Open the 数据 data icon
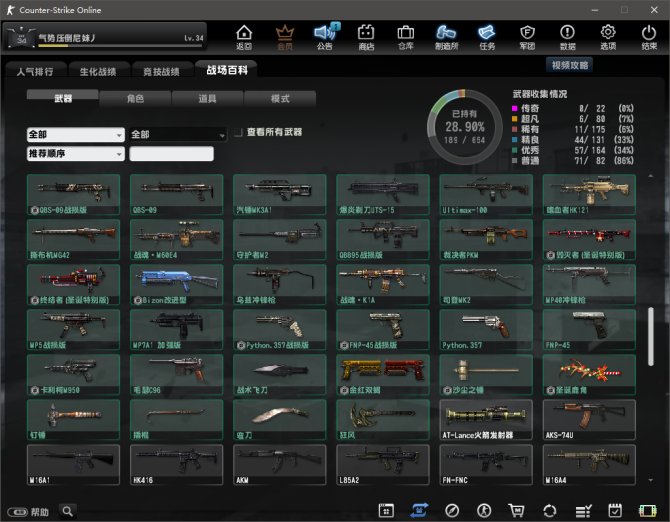670x522 pixels. (567, 37)
